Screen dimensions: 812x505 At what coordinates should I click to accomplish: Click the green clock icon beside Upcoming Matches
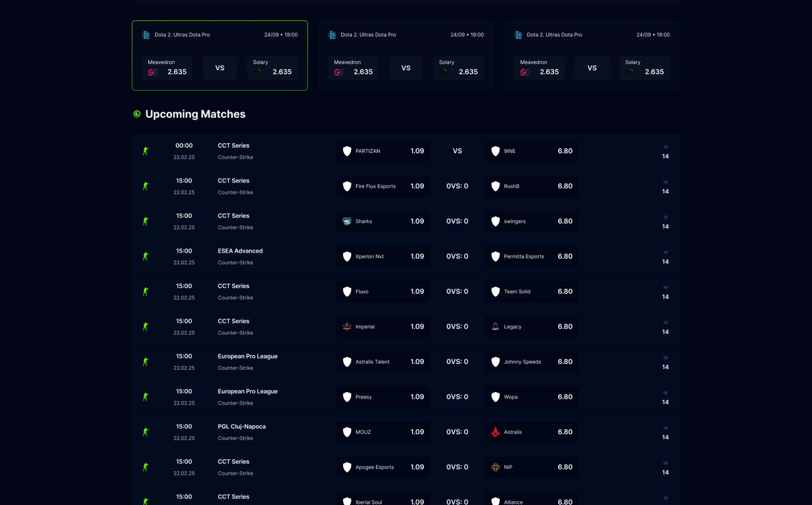coord(137,114)
